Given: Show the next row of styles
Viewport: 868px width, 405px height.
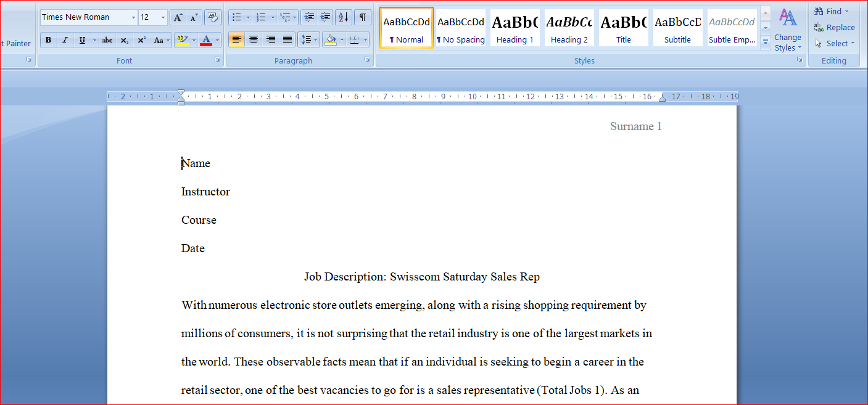Looking at the screenshot, I should pyautogui.click(x=766, y=28).
